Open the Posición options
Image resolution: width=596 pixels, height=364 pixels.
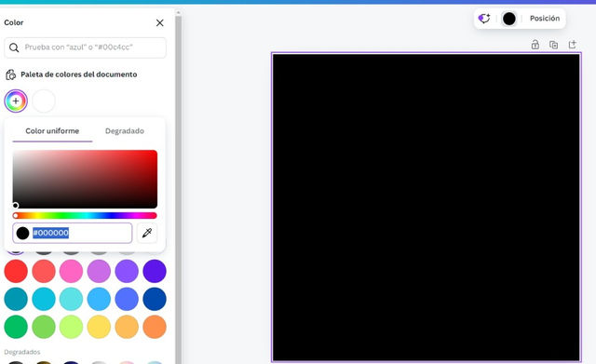pyautogui.click(x=545, y=19)
